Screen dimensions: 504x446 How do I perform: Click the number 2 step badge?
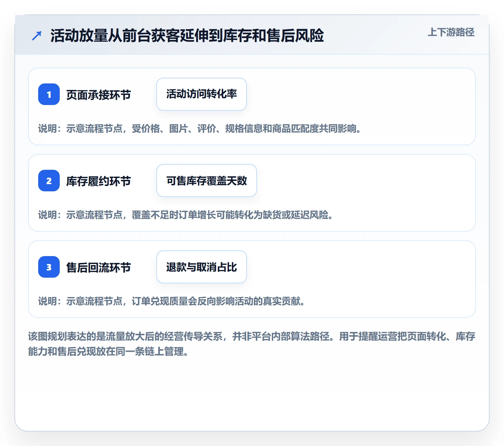[x=49, y=181]
